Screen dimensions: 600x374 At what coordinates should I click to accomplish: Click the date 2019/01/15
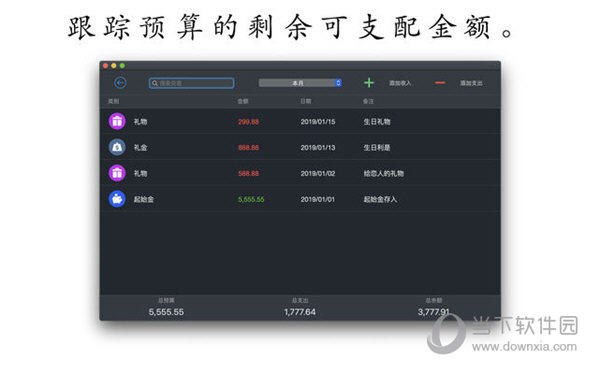tap(318, 122)
